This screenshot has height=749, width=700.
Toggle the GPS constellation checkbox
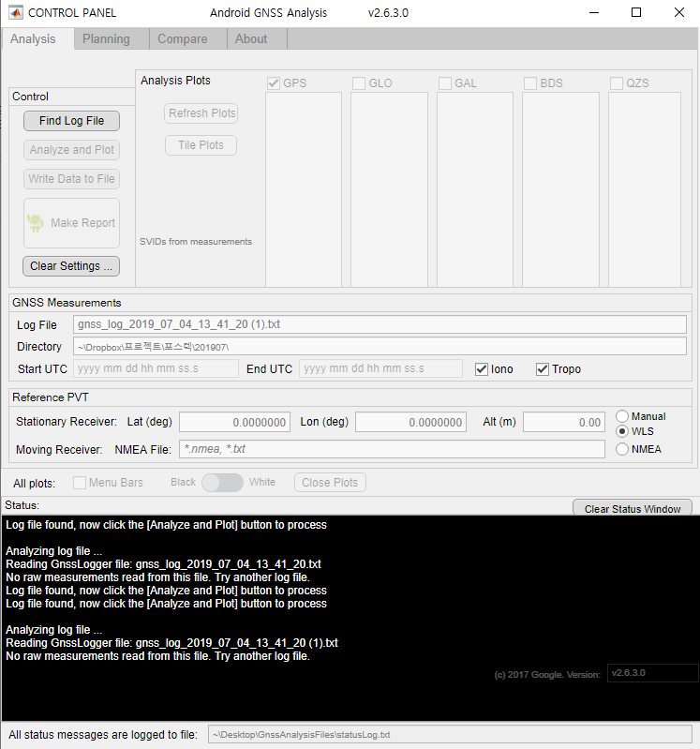pos(275,83)
